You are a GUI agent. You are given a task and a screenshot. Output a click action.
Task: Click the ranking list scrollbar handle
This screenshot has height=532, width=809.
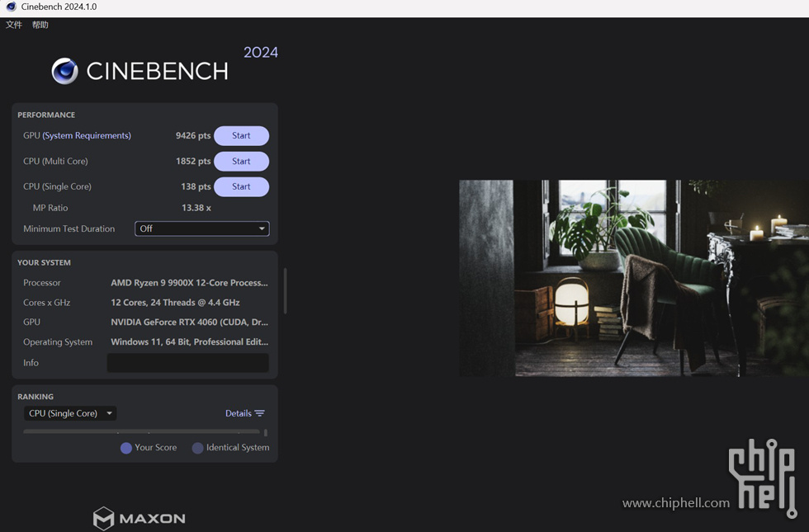(266, 432)
